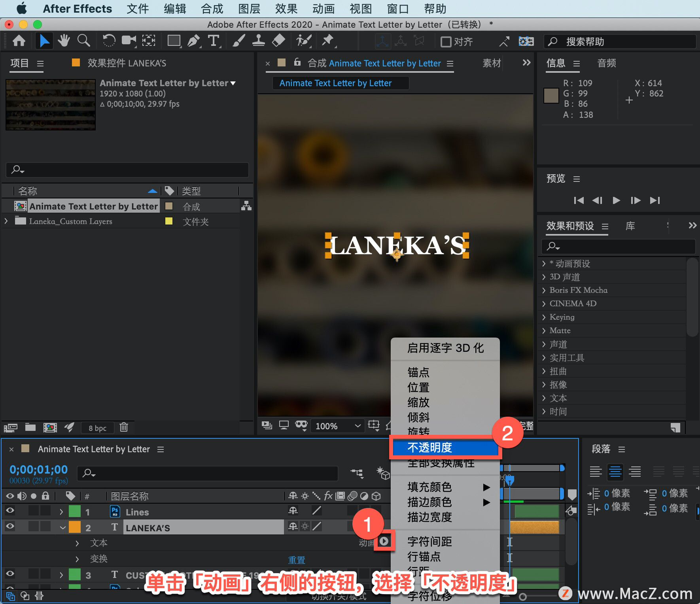700x604 pixels.
Task: Open the composition flowchart icon beside Animate Text Letter by Letter
Action: tap(246, 206)
